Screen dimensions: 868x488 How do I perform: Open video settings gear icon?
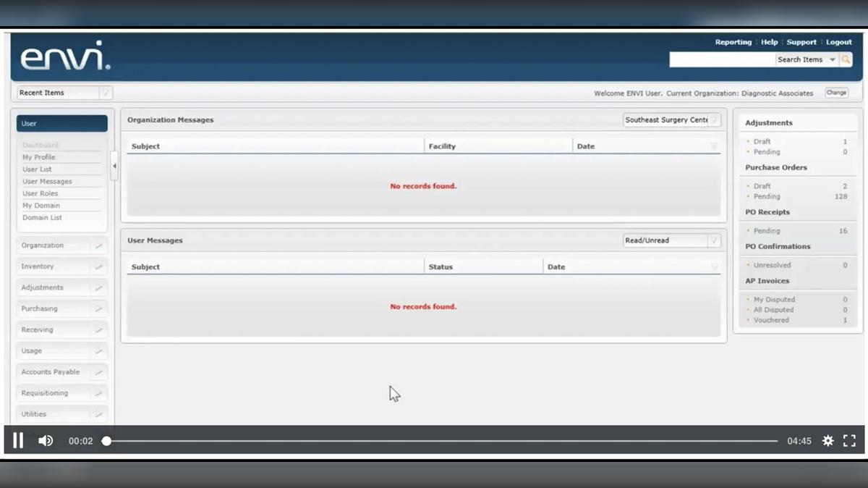click(827, 440)
